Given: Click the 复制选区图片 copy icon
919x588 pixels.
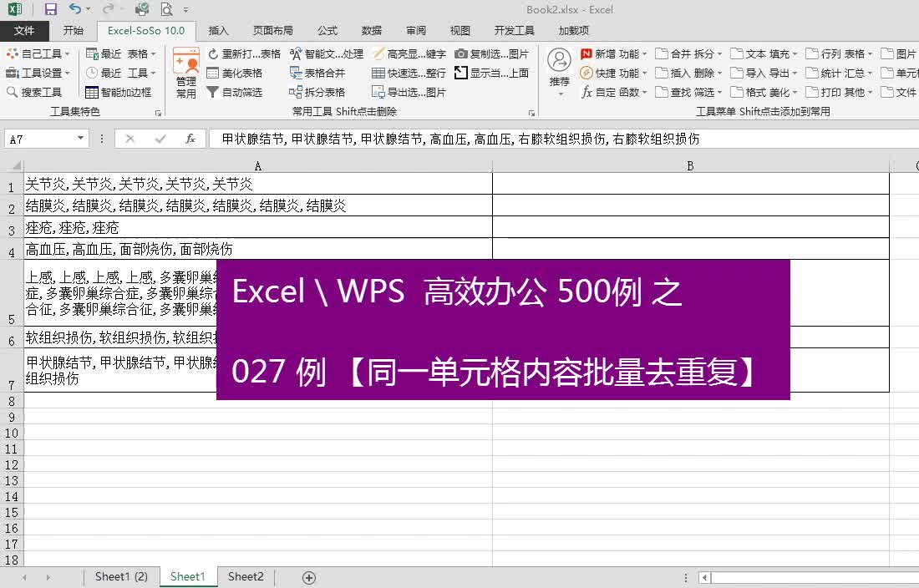Looking at the screenshot, I should (461, 53).
